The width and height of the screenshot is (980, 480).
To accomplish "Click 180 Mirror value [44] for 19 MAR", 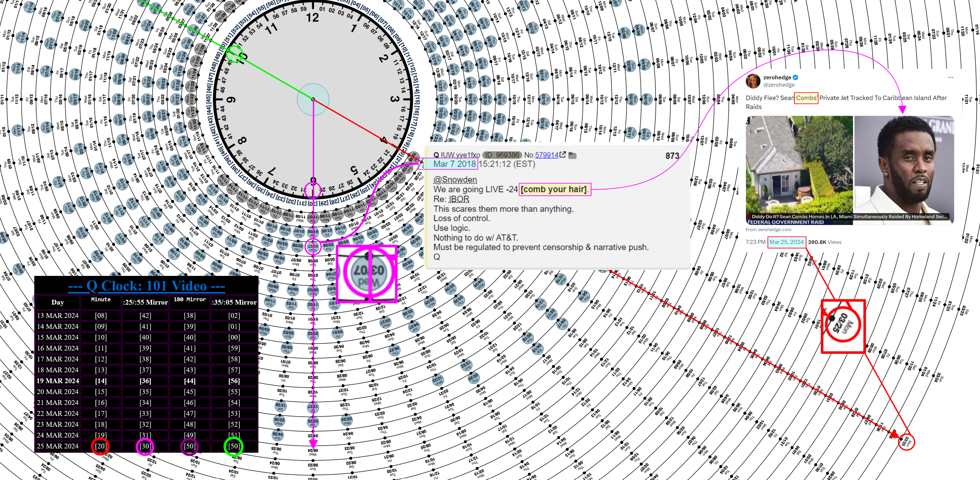I will (x=190, y=381).
